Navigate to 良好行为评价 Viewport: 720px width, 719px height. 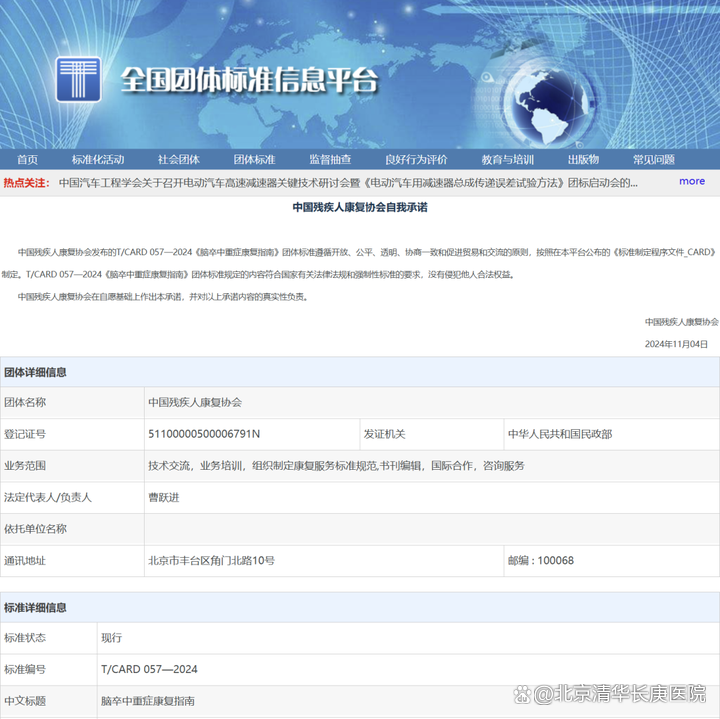[416, 160]
